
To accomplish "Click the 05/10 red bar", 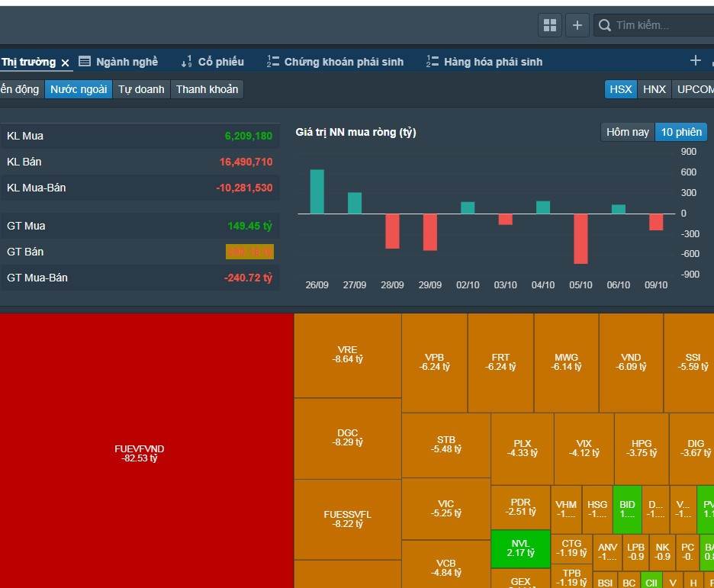I will 581,239.
